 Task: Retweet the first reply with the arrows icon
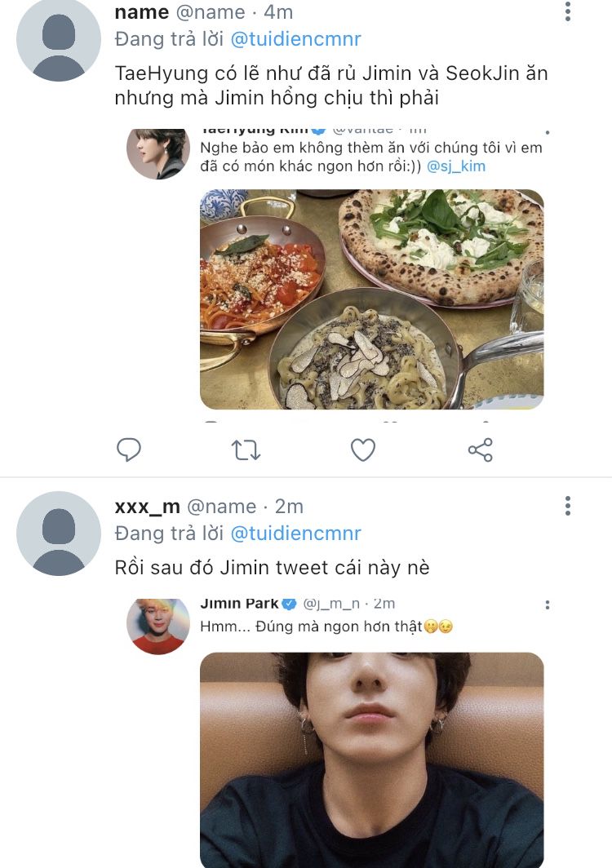[x=246, y=449]
